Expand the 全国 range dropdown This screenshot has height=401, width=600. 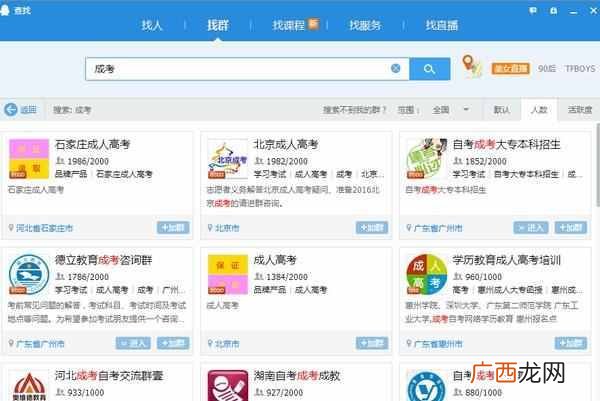[450, 110]
